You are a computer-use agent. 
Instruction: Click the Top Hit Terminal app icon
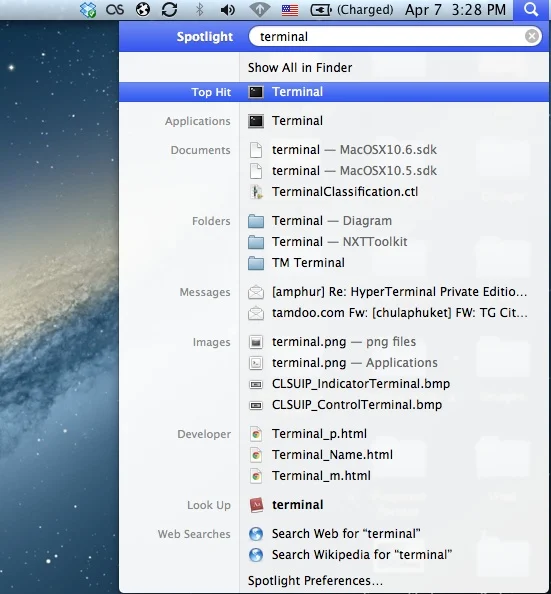(x=256, y=92)
